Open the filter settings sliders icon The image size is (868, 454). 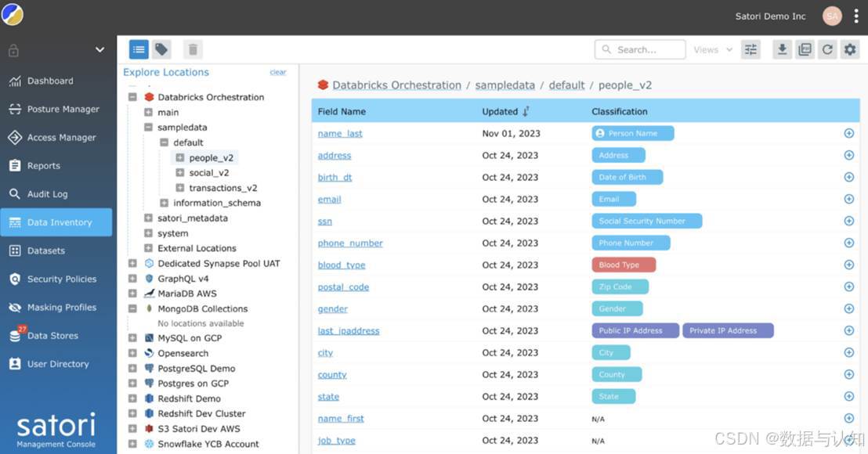coord(750,50)
